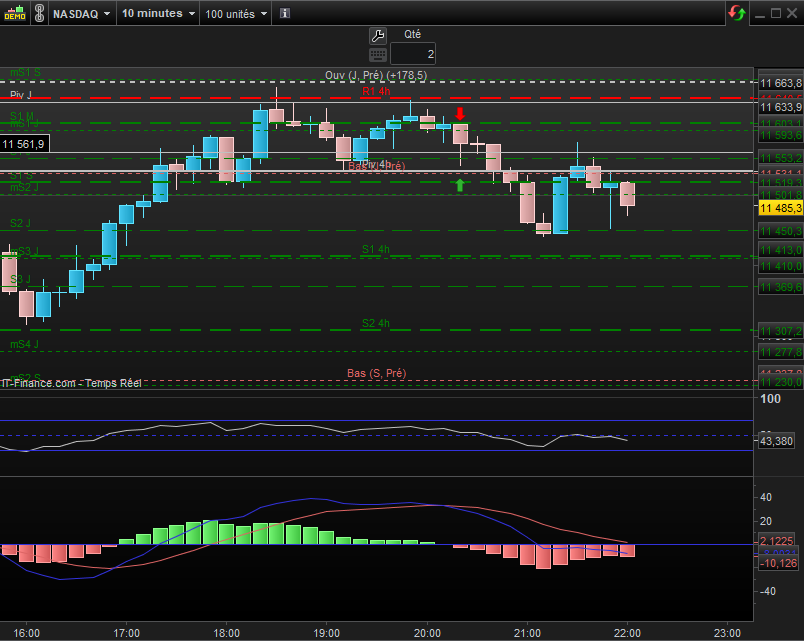Open the NASDAQ instrument dropdown
Image resolution: width=804 pixels, height=641 pixels.
coord(82,14)
